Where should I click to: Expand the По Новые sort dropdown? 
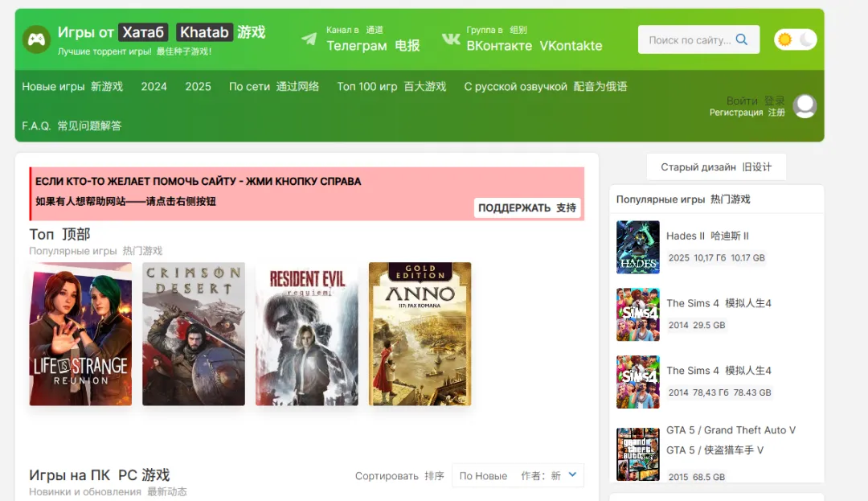(x=518, y=475)
